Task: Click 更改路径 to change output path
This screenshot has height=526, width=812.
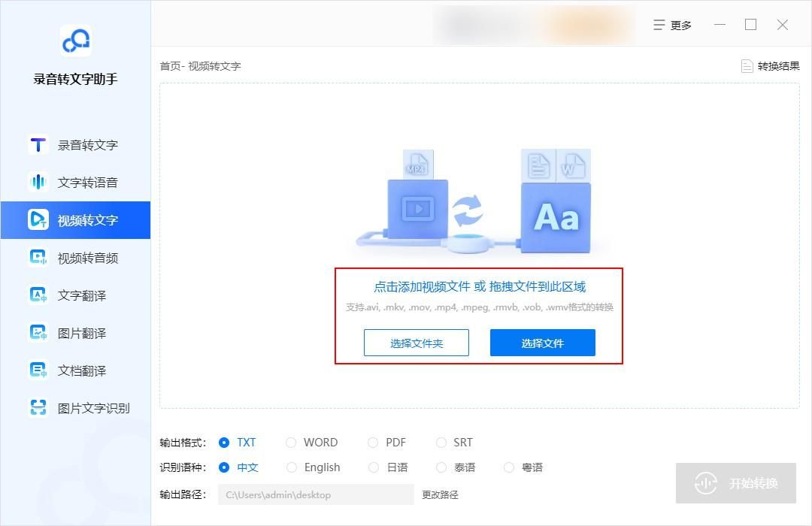Action: (x=440, y=495)
